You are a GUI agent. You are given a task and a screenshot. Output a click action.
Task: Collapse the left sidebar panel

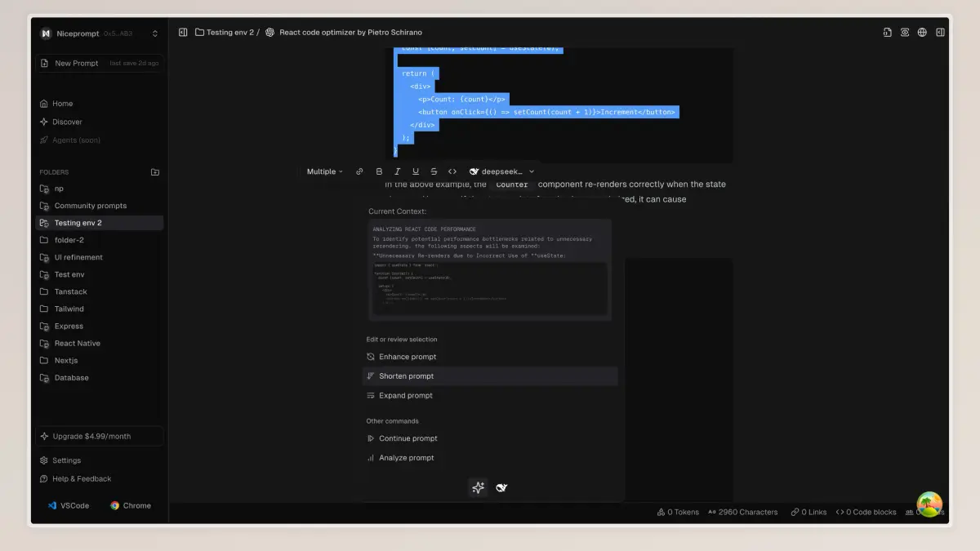coord(183,33)
